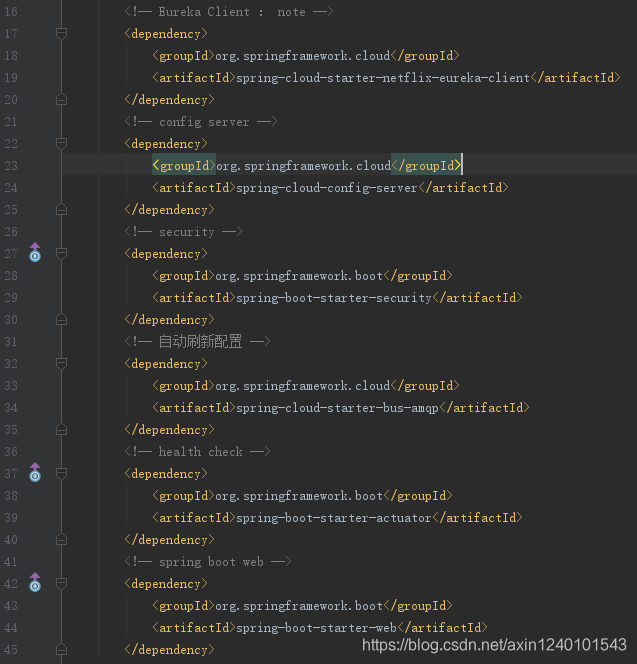Viewport: 637px width, 664px height.
Task: Click spring-cloud-starter-bus-amqp artifactId text
Action: pos(337,408)
